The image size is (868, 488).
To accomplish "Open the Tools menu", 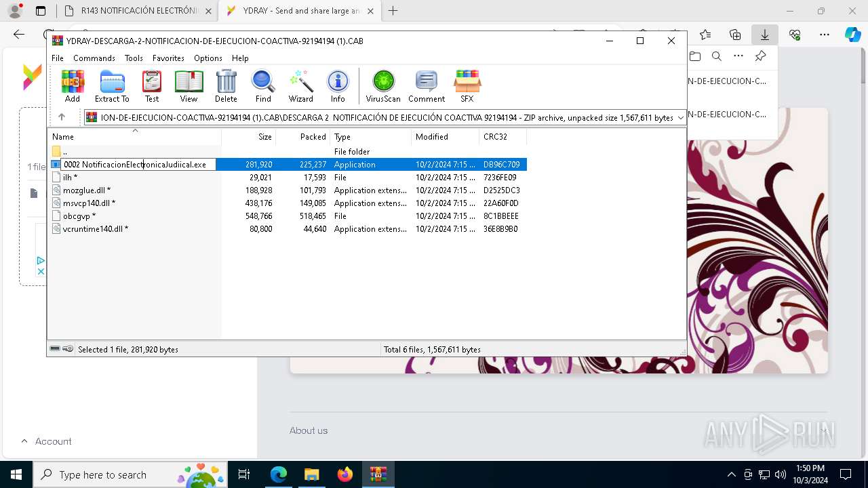I will click(134, 58).
